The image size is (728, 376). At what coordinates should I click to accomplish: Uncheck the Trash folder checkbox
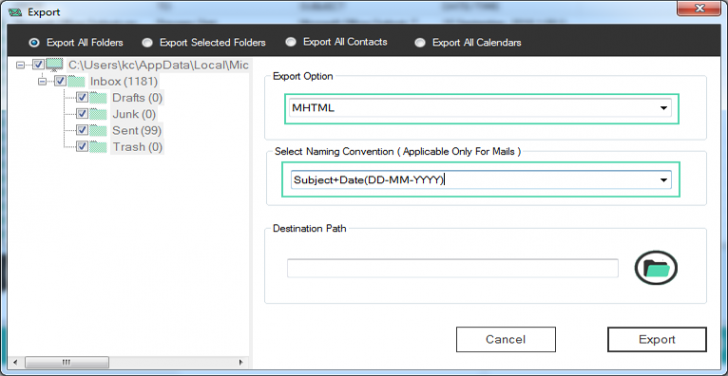click(x=82, y=147)
